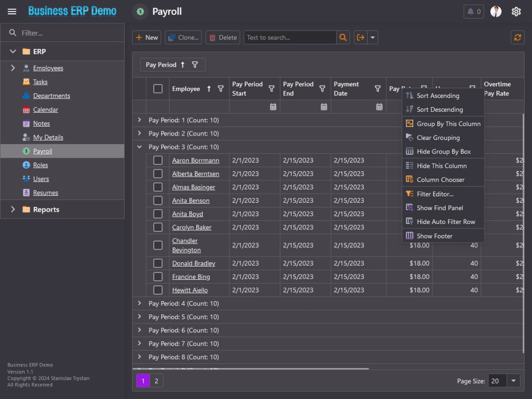
Task: Open Column Chooser from menu
Action: pos(443,180)
